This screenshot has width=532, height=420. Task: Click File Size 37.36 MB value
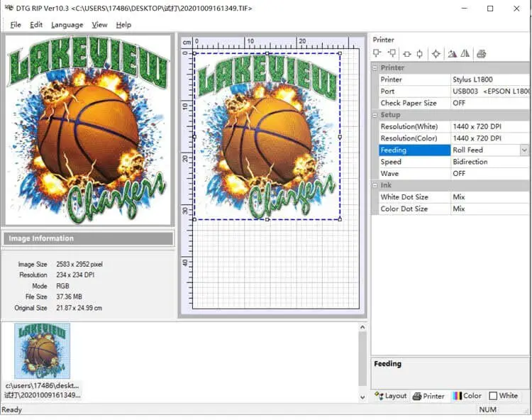70,297
